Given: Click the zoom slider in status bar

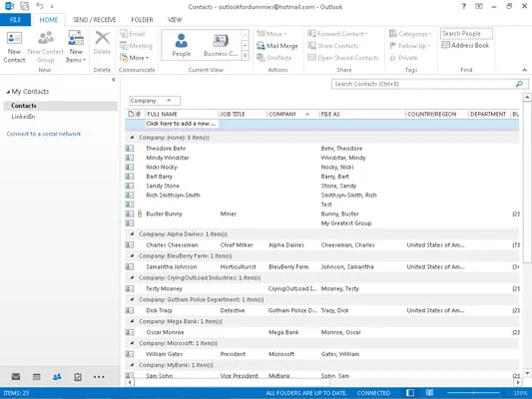Looking at the screenshot, I should click(473, 393).
